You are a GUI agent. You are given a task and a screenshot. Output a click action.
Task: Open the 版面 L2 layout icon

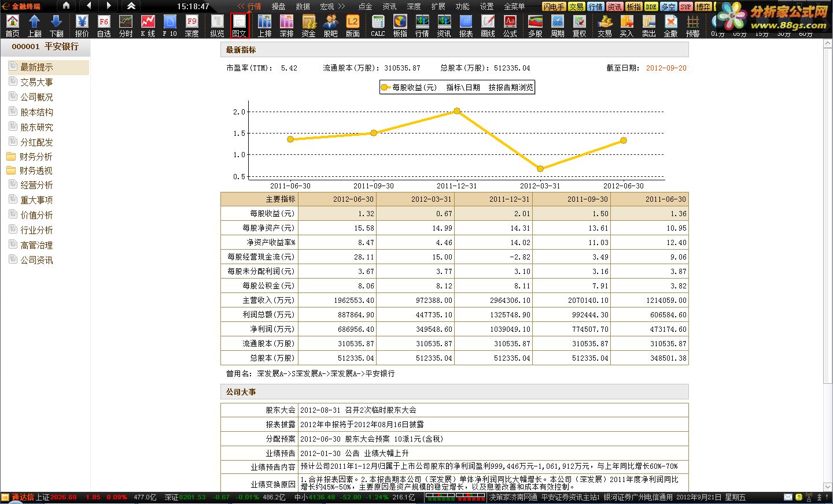(x=352, y=25)
